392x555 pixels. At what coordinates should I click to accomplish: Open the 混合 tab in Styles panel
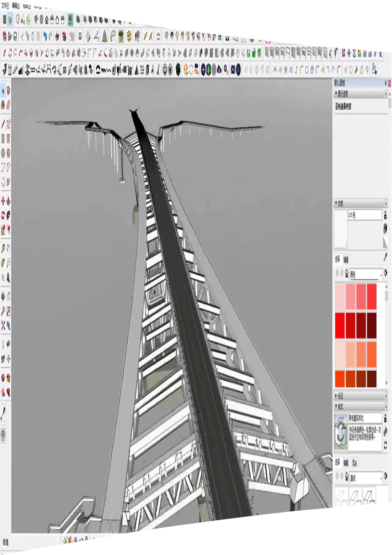354,463
